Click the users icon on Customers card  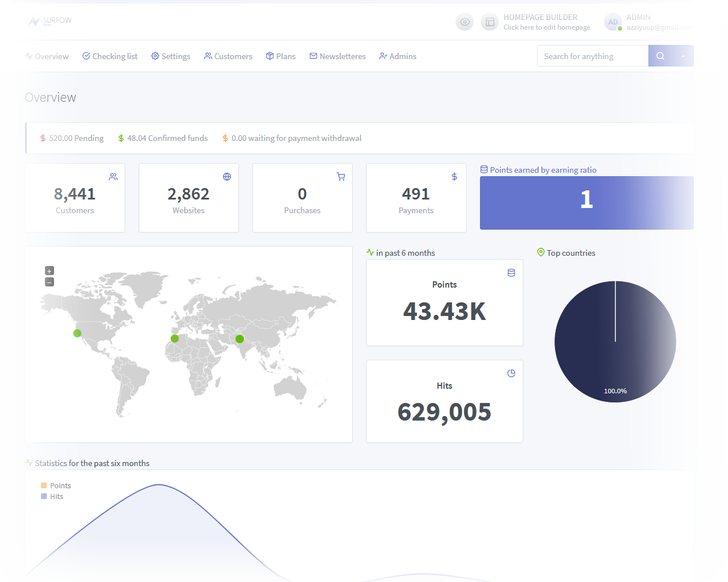pyautogui.click(x=113, y=177)
